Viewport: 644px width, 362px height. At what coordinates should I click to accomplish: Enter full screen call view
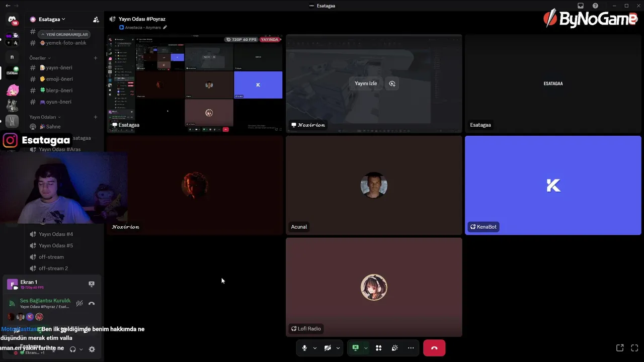[634, 348]
